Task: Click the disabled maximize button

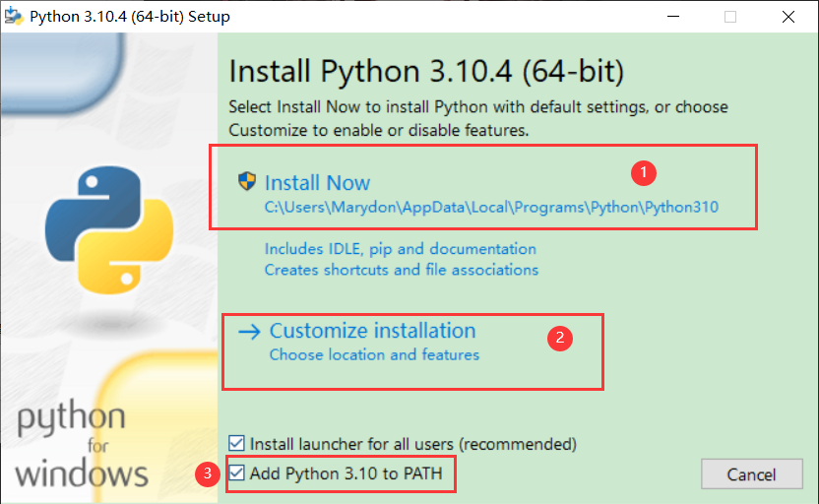Action: (730, 16)
